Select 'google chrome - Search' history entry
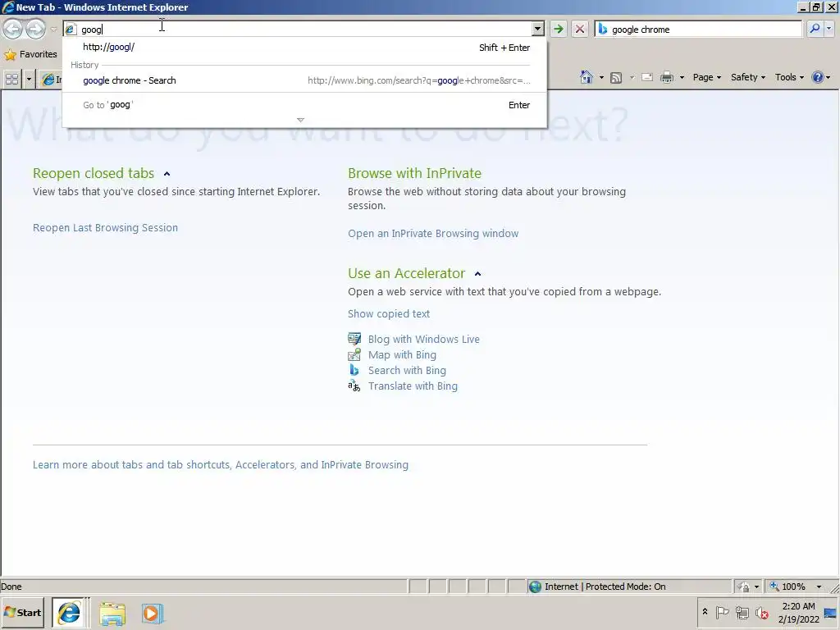Image resolution: width=840 pixels, height=630 pixels. [305, 80]
